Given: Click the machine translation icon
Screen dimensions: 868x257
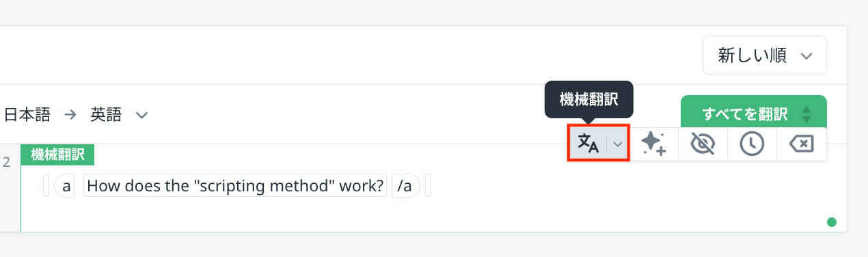Looking at the screenshot, I should 588,143.
